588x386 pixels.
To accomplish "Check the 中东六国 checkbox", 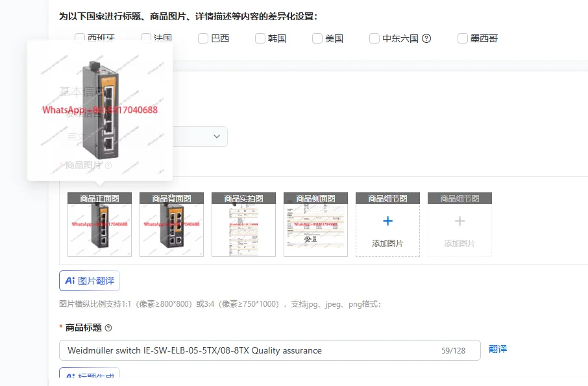I will click(x=374, y=38).
